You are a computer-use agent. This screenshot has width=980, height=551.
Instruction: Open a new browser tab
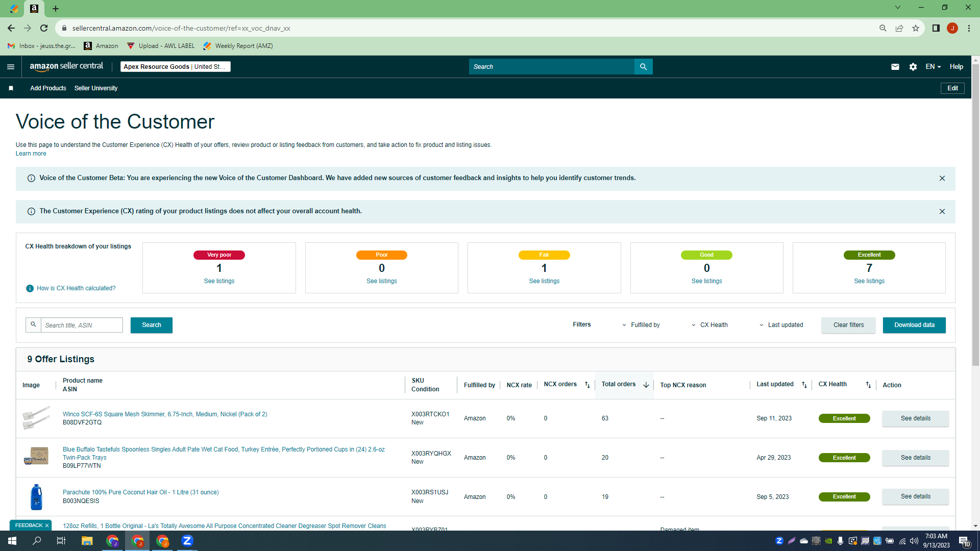[x=56, y=9]
